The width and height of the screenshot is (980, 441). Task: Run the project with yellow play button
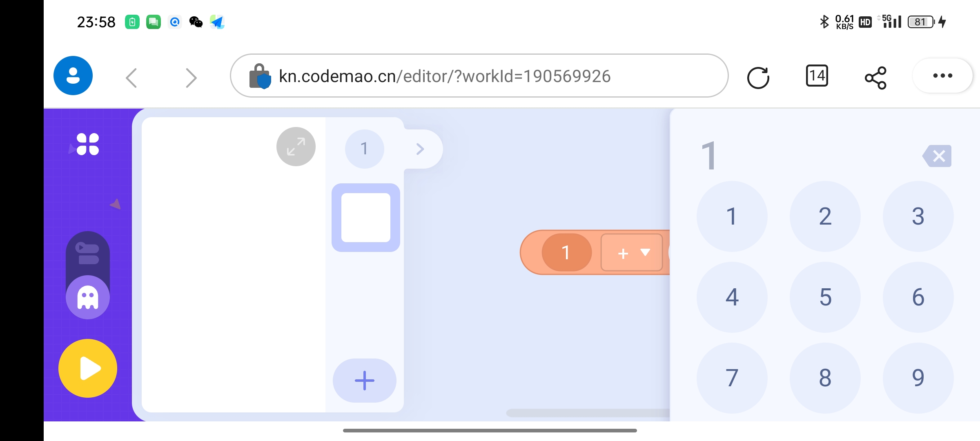coord(88,368)
